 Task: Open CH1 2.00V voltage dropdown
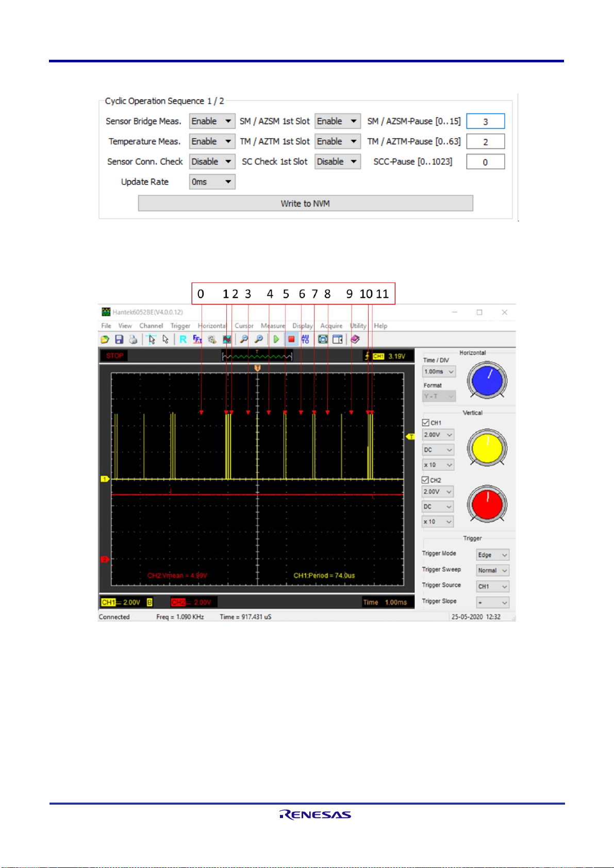point(438,435)
